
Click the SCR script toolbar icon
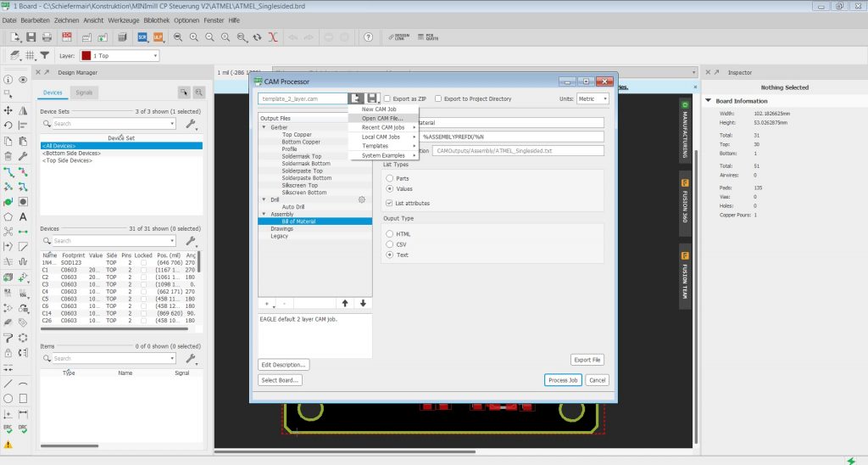pyautogui.click(x=142, y=37)
